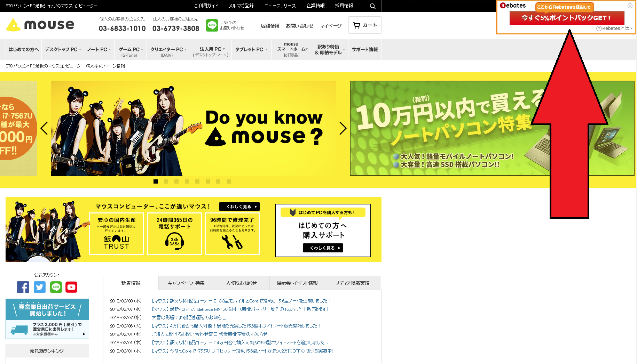Switch to the キャンペーン・特集 tab
Image resolution: width=637 pixels, height=364 pixels.
tap(186, 283)
